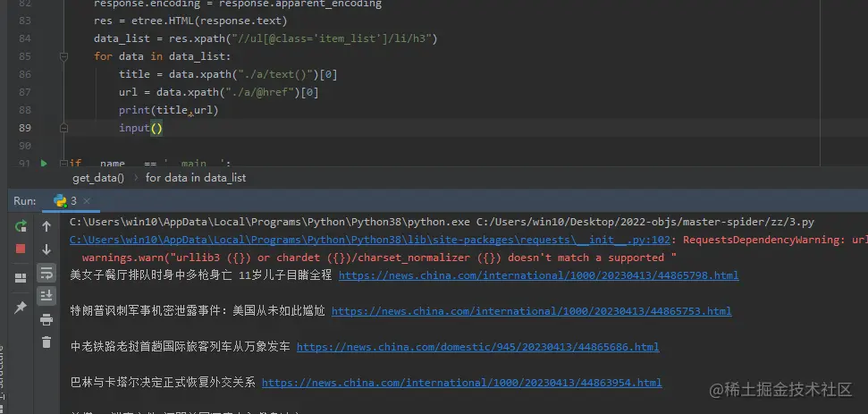
Task: Rerun the script with the green rerun icon
Action: (x=21, y=226)
